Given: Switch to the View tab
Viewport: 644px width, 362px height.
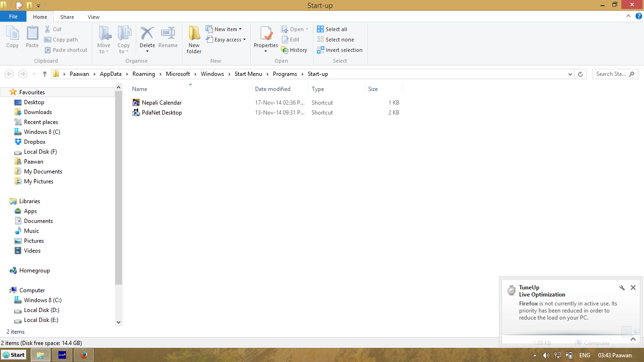Looking at the screenshot, I should (93, 16).
